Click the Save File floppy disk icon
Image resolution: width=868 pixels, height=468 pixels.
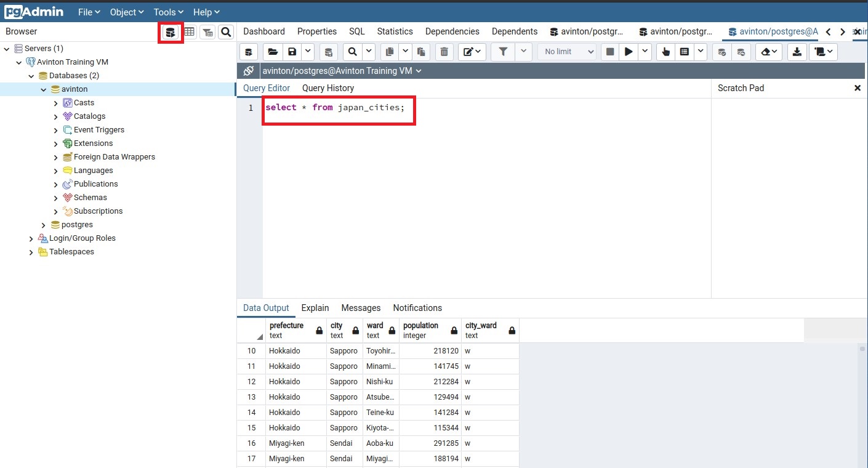tap(292, 52)
